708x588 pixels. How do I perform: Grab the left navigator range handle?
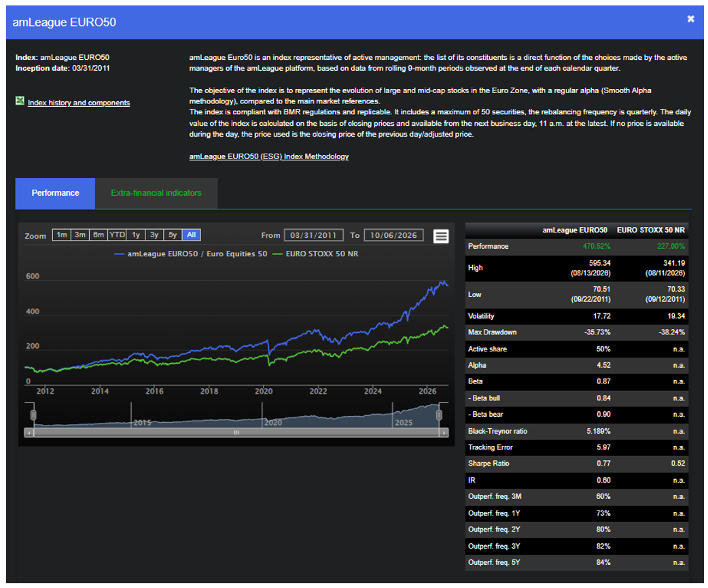tap(33, 415)
